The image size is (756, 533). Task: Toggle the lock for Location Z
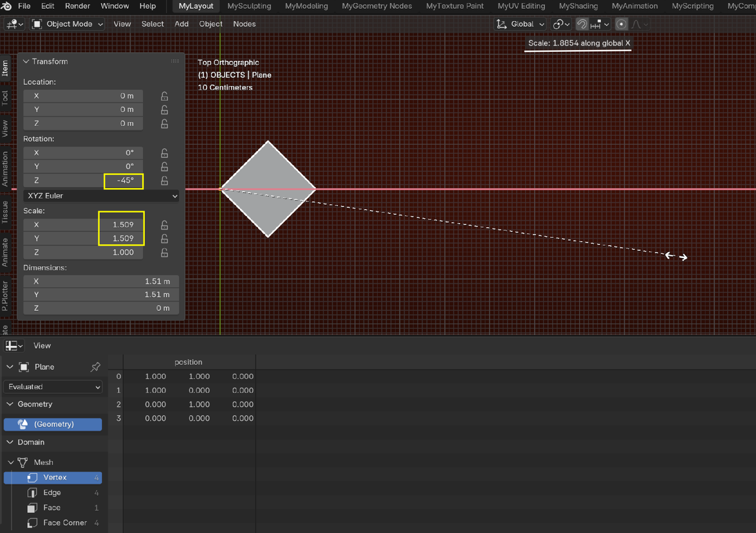pyautogui.click(x=164, y=123)
